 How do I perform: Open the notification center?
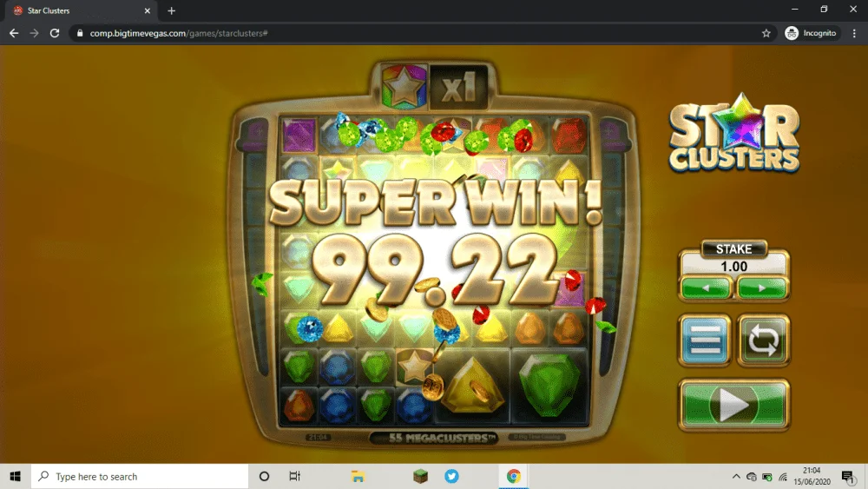coord(848,476)
